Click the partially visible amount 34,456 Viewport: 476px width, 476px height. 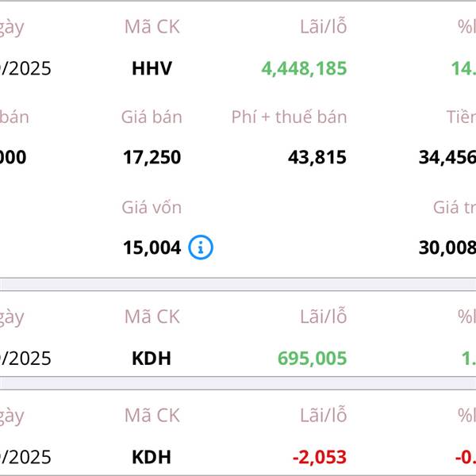(447, 158)
